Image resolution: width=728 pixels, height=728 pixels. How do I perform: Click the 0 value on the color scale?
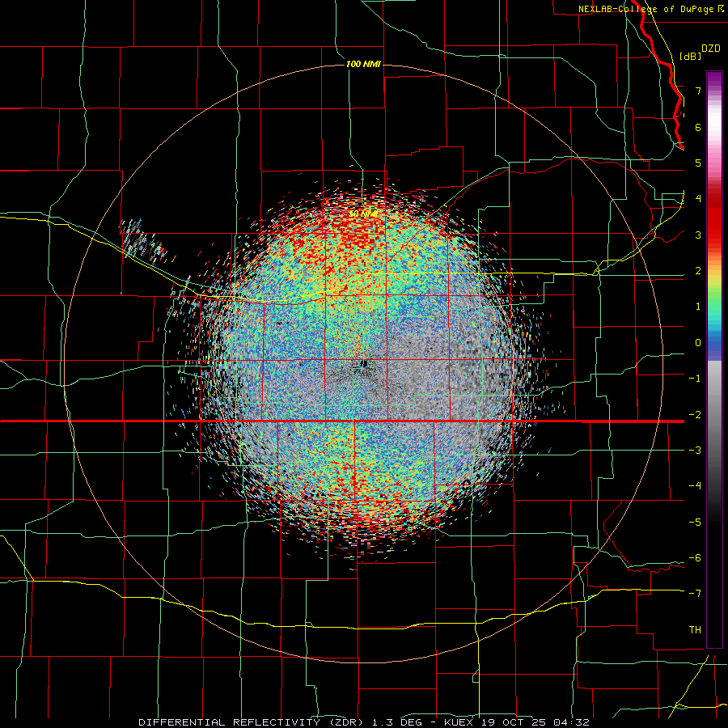tap(698, 343)
